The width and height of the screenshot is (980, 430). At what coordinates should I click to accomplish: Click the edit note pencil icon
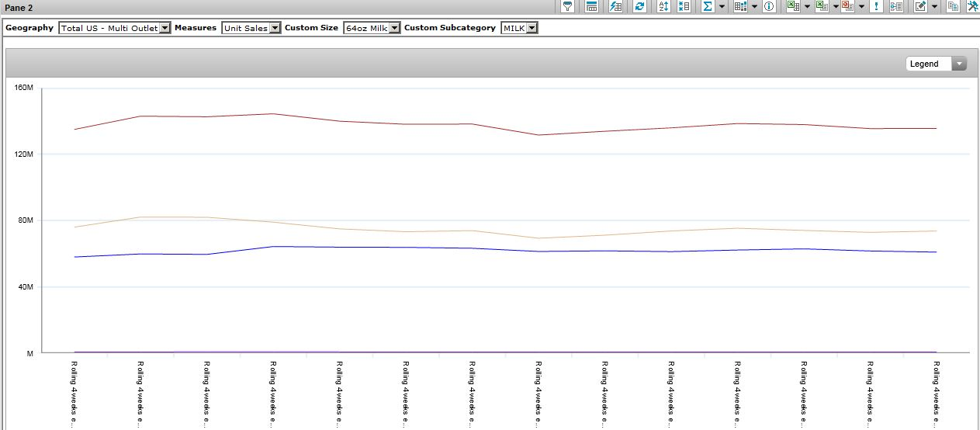tap(920, 6)
